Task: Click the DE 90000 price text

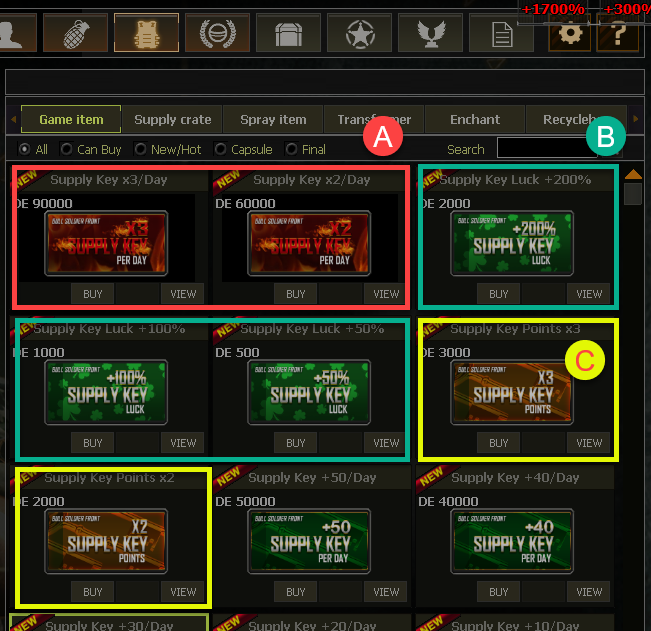Action: tap(43, 203)
